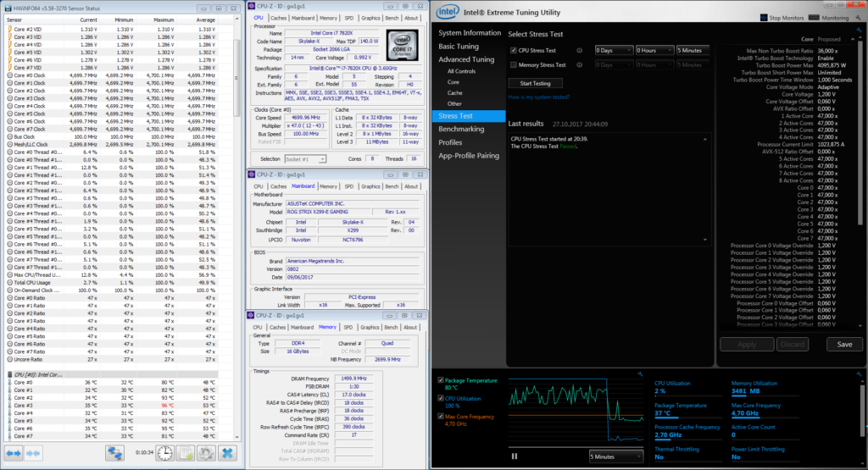Click the info icon beside Memory Stress Test
The width and height of the screenshot is (868, 470).
[580, 64]
